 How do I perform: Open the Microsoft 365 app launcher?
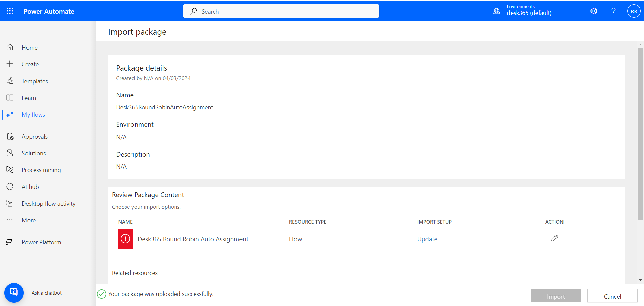[x=10, y=11]
